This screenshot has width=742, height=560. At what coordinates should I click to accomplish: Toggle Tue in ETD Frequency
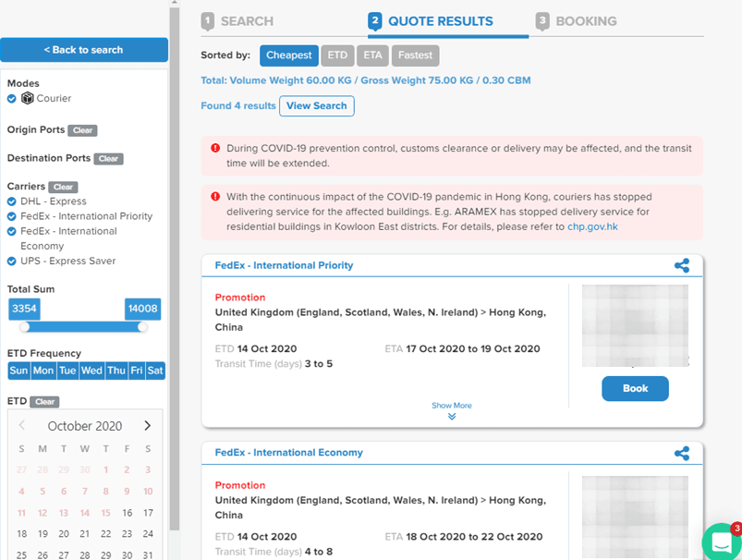(x=67, y=371)
